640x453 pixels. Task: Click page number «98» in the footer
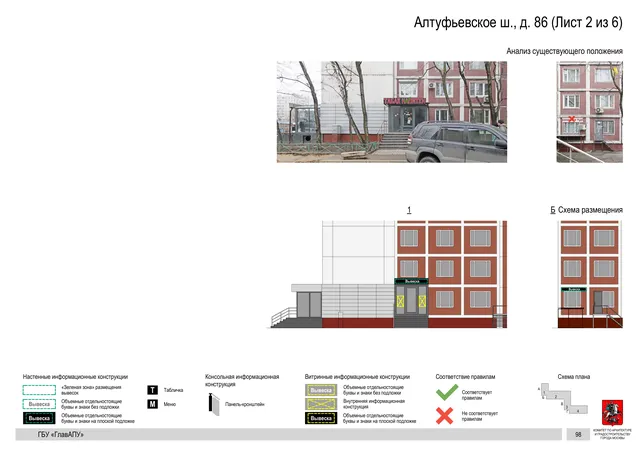[578, 435]
